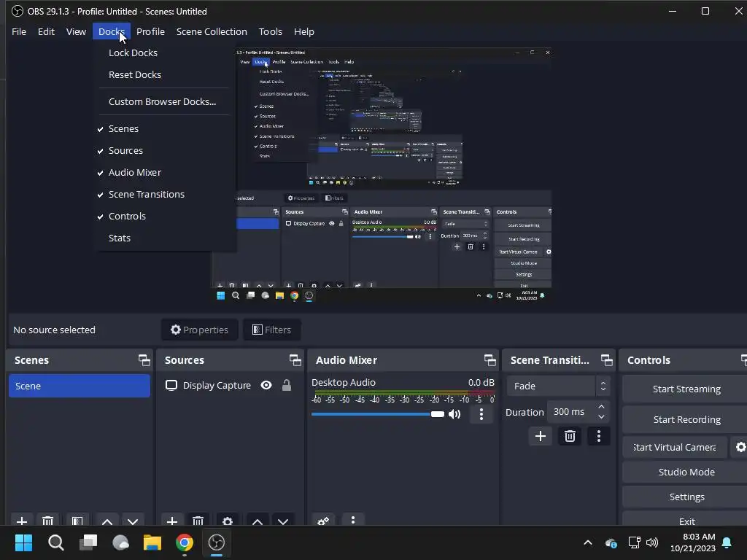
Task: Open source Filters button
Action: click(x=271, y=330)
